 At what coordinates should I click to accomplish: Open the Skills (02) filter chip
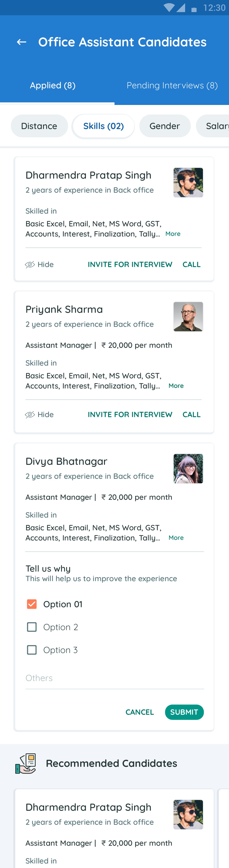click(103, 126)
